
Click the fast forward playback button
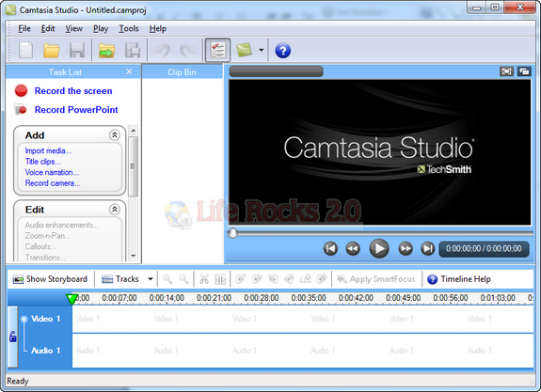coord(406,248)
